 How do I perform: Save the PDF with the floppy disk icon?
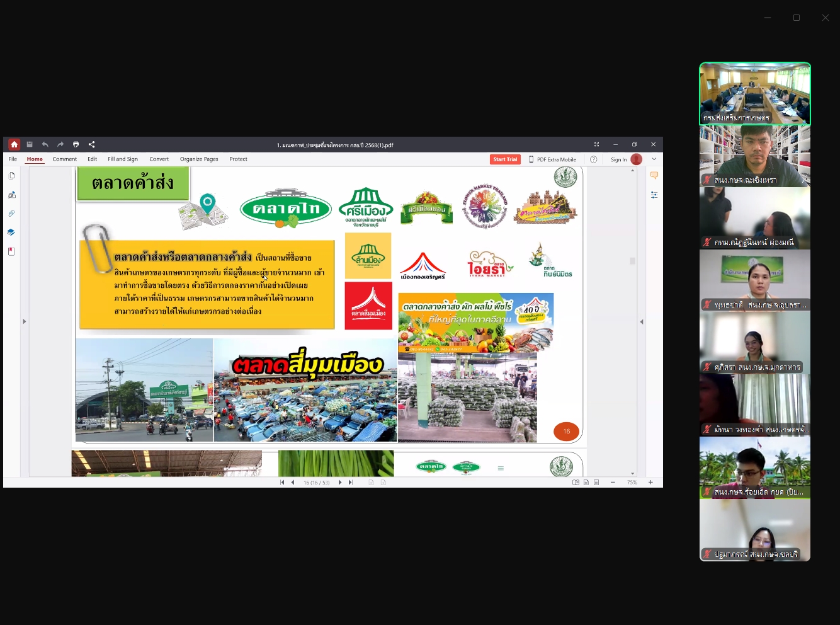pyautogui.click(x=30, y=144)
